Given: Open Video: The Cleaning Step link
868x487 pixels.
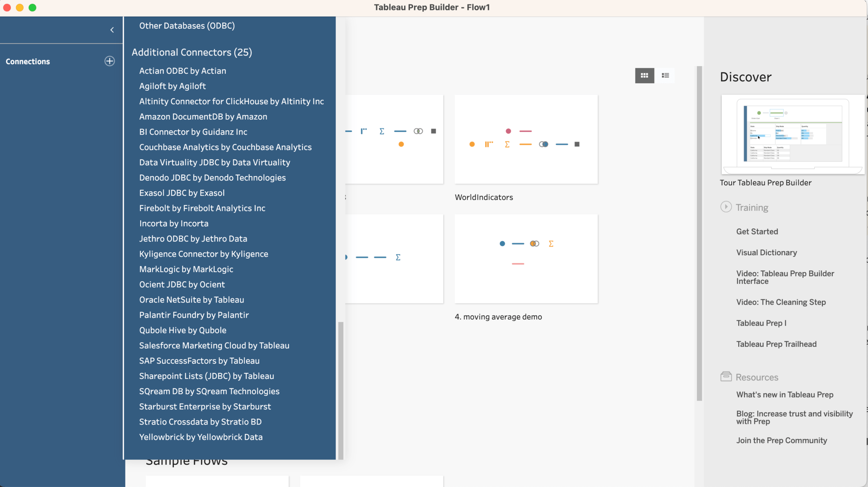Looking at the screenshot, I should [x=781, y=302].
